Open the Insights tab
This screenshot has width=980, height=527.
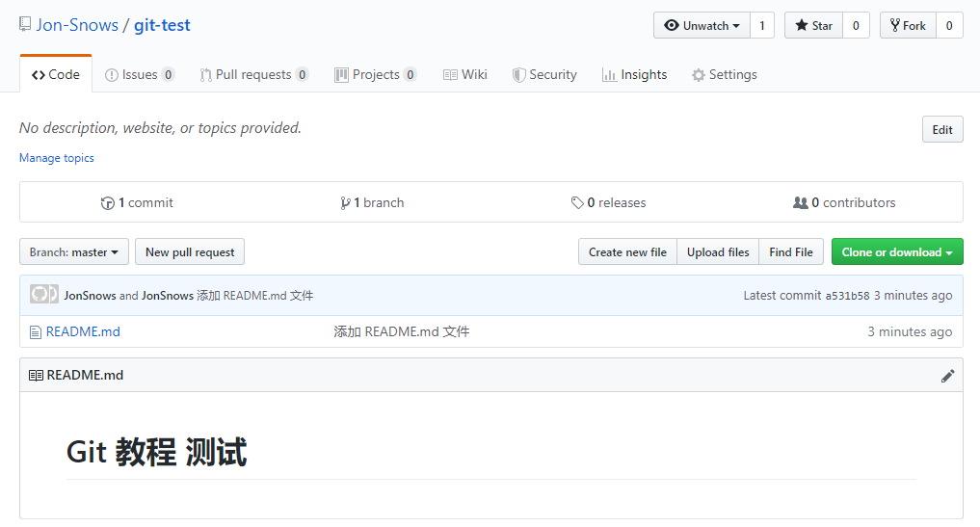(634, 75)
